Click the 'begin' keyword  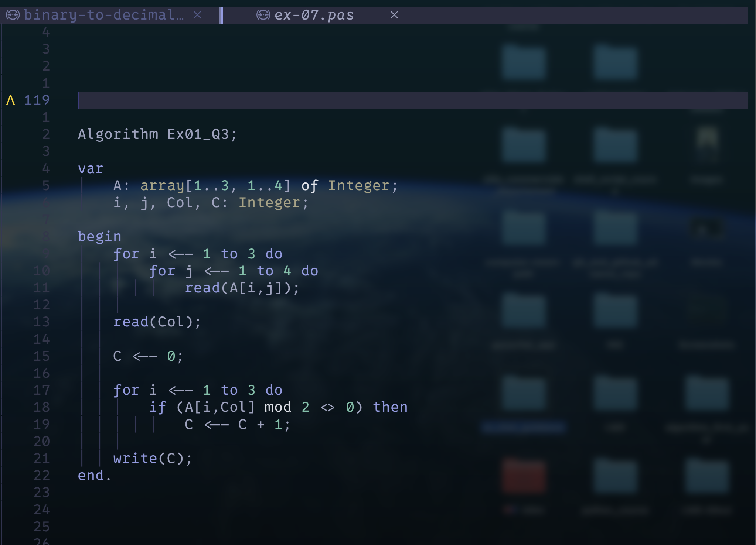pos(99,237)
